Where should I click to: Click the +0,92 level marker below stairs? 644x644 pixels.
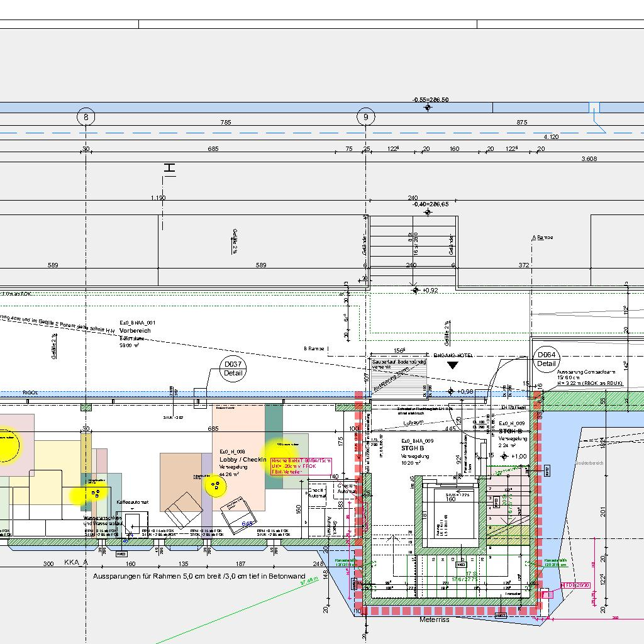(415, 290)
